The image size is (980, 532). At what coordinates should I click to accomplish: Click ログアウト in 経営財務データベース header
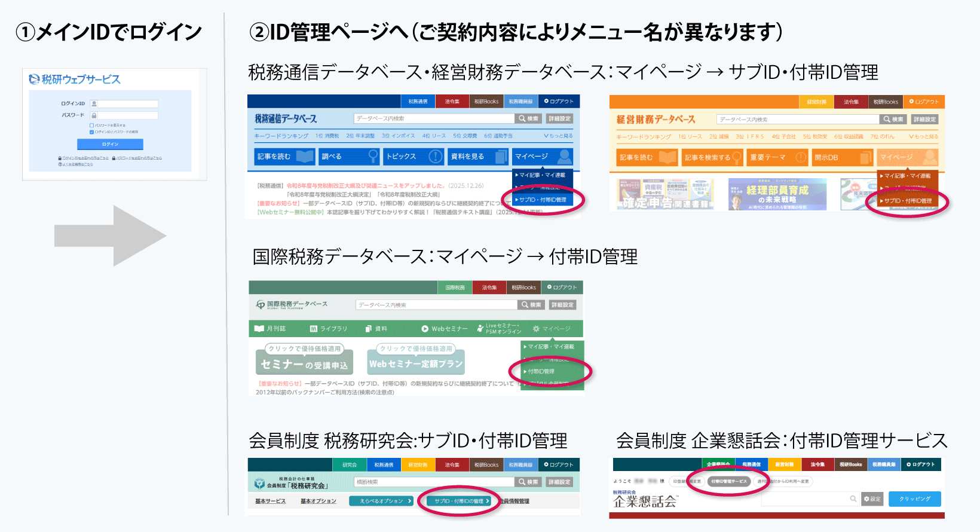[924, 102]
